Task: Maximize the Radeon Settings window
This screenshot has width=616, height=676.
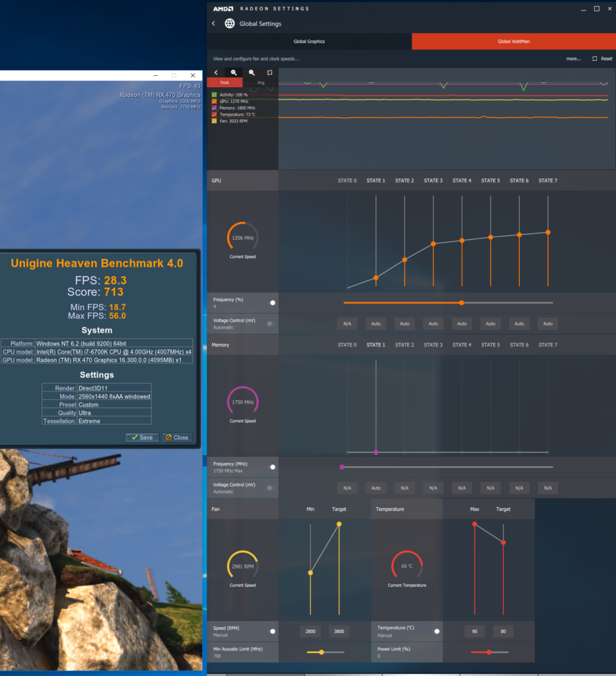Action: point(597,9)
